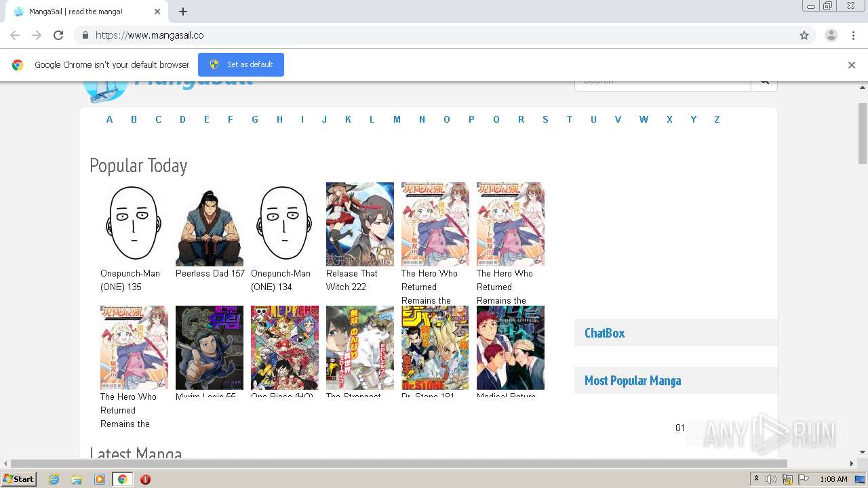Click the network tray icon
Image resolution: width=868 pixels, height=488 pixels.
(787, 479)
